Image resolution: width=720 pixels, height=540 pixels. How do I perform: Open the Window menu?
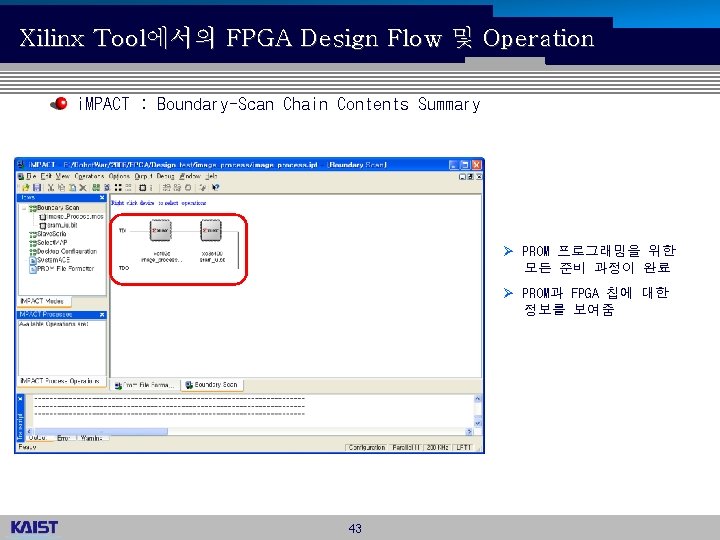[190, 176]
